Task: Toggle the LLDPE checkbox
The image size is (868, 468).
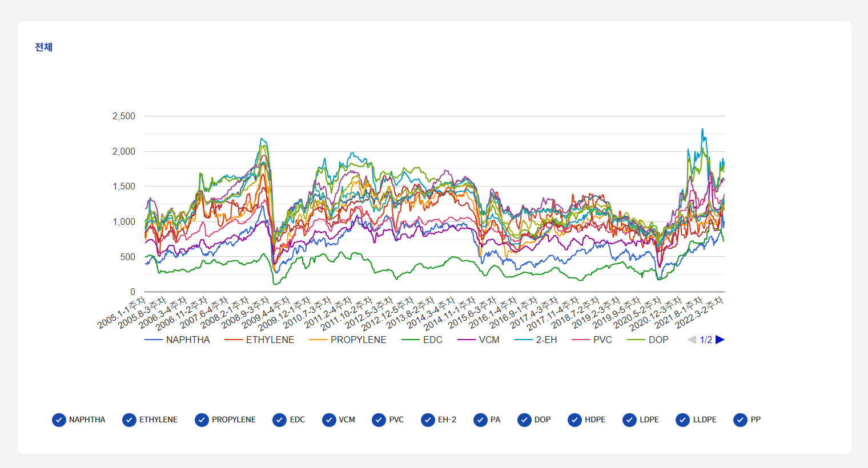Action: click(682, 420)
